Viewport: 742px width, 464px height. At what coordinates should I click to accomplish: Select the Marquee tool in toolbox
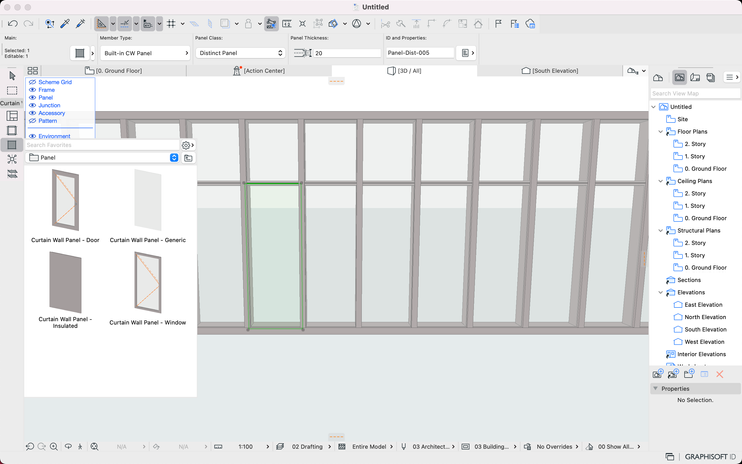click(x=12, y=91)
